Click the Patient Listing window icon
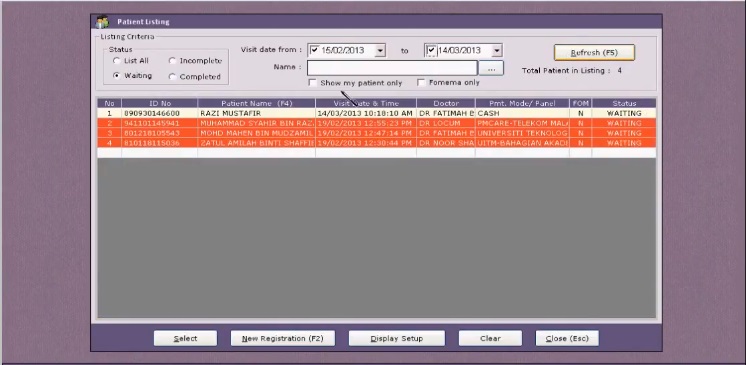 click(x=102, y=22)
